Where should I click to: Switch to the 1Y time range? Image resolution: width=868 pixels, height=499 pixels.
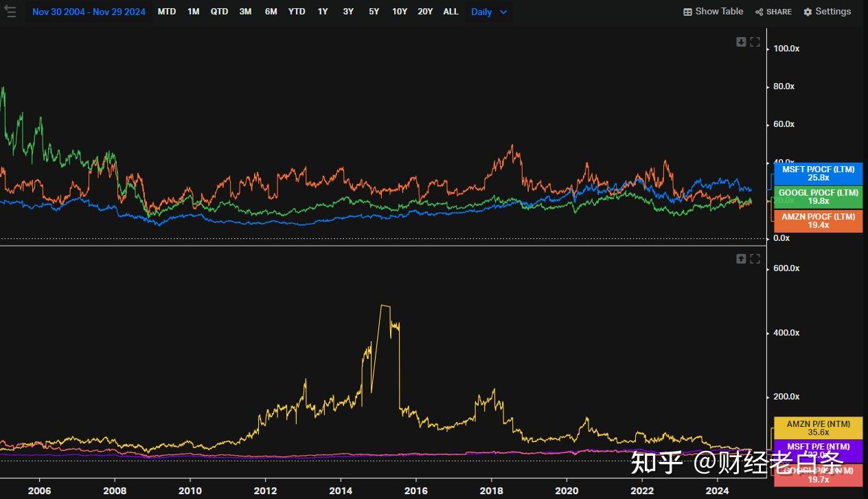(x=323, y=12)
